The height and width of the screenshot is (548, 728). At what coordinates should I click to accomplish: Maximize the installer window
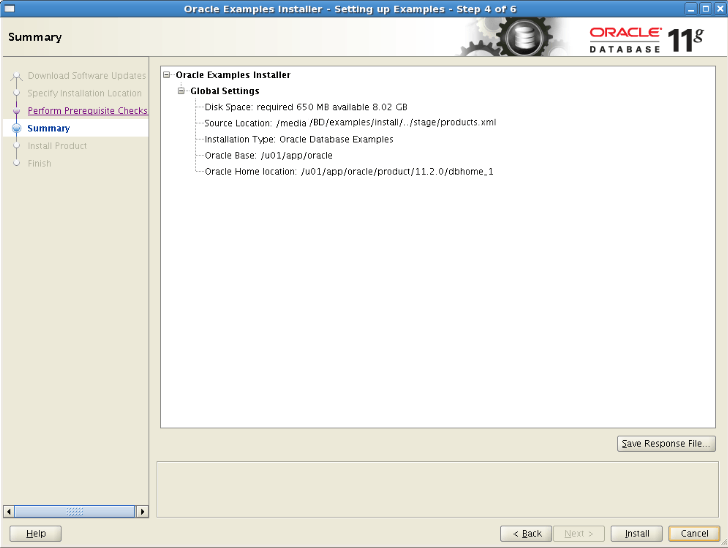(705, 9)
